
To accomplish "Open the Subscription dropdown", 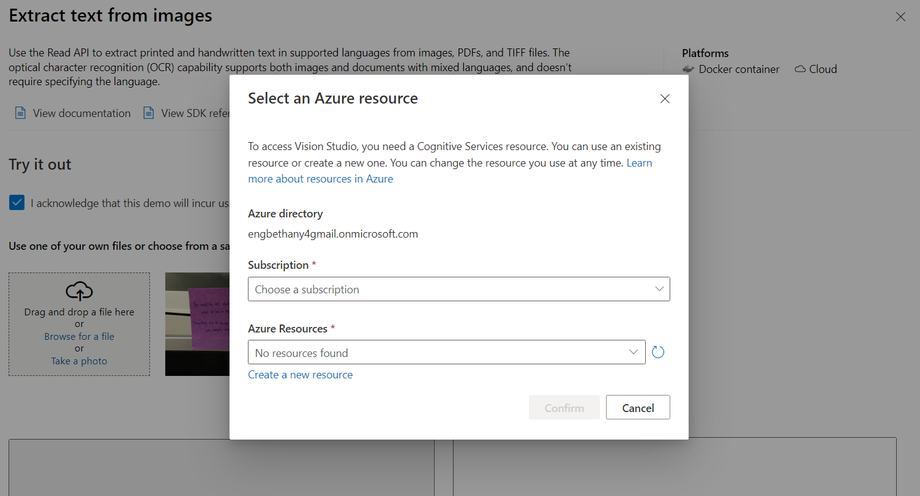I will 458,289.
